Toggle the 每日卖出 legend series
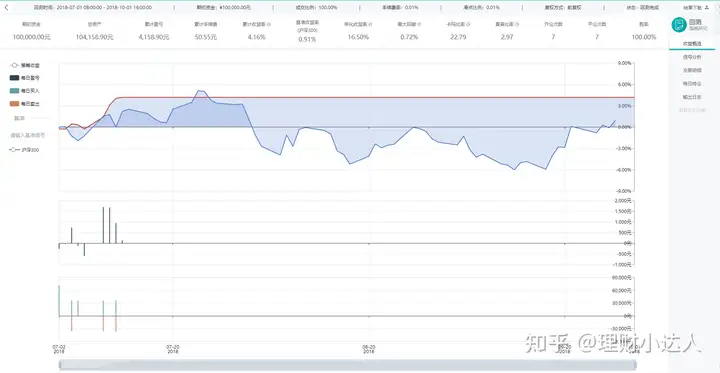 (x=24, y=104)
